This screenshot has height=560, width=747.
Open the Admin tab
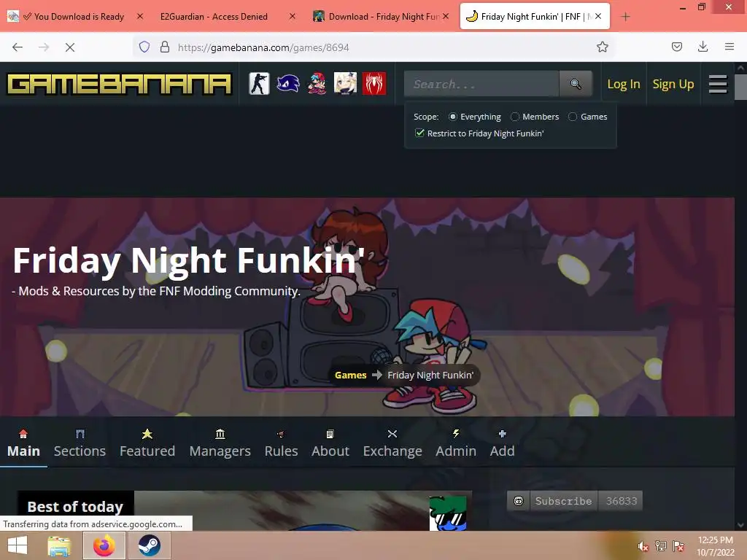click(455, 443)
